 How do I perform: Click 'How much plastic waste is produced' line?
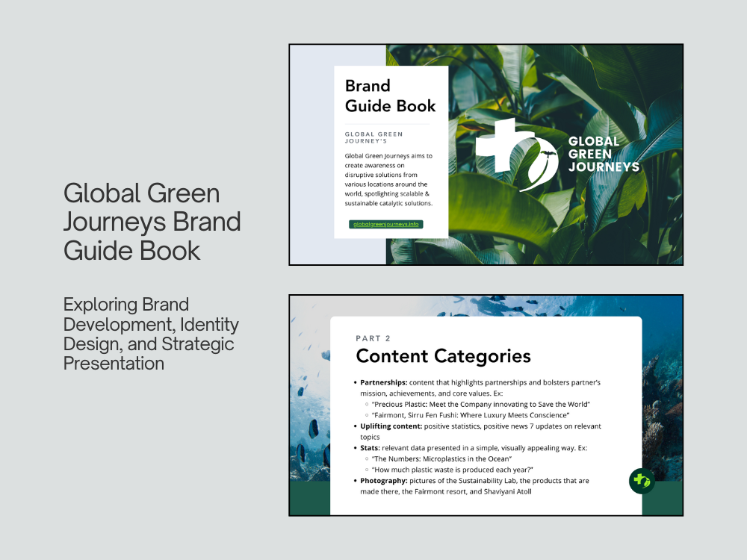449,470
